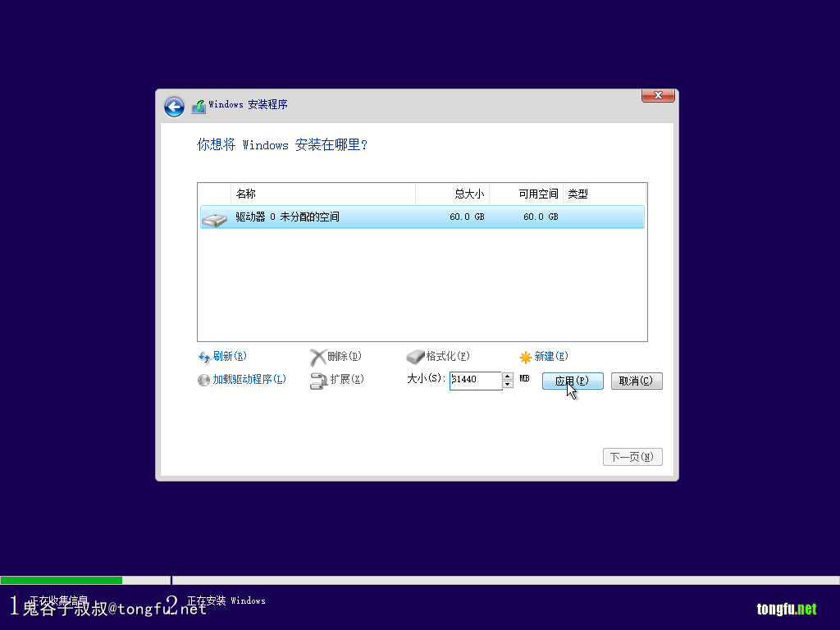
Task: Decrease size with the spinner down arrow
Action: click(508, 385)
